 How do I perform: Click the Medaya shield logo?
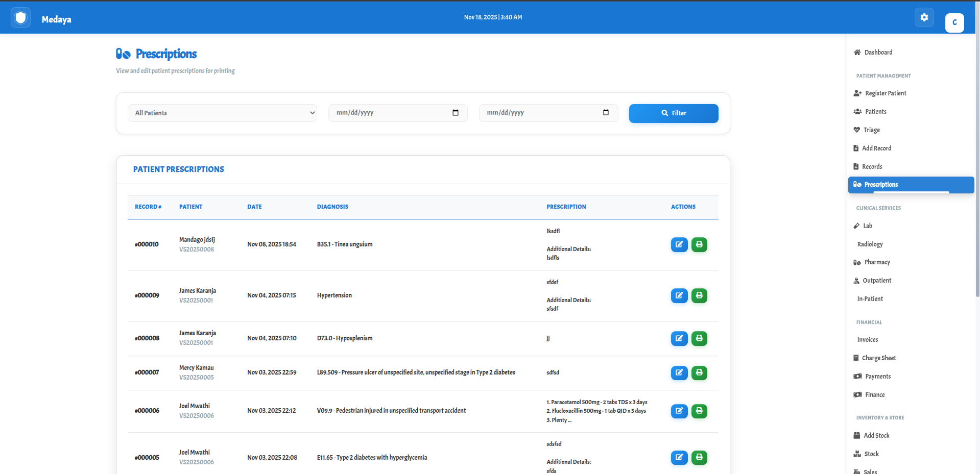[x=20, y=18]
